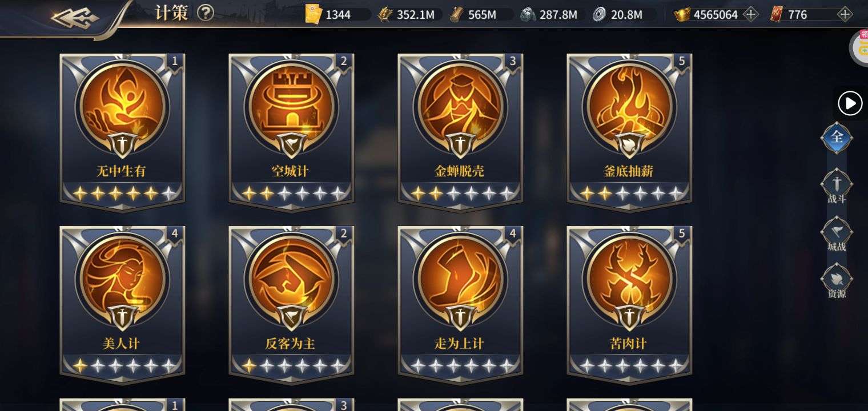Viewport: 868px width, 411px height.
Task: Click the star rating of 无中生有
Action: [122, 194]
